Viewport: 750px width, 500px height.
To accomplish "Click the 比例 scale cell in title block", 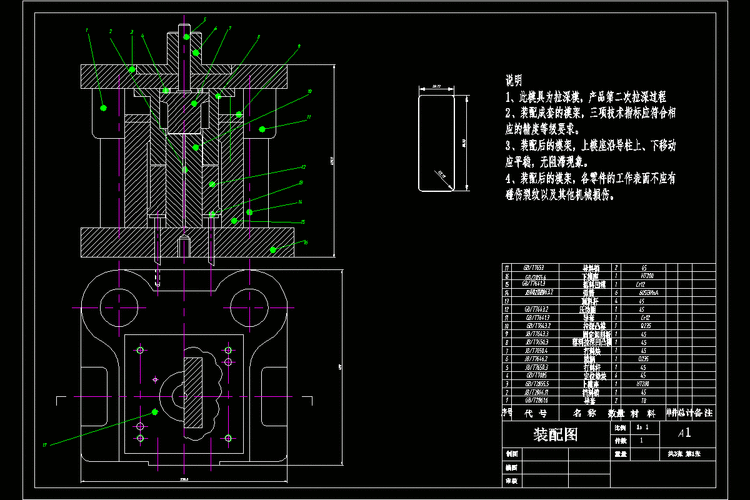I will pyautogui.click(x=619, y=427).
